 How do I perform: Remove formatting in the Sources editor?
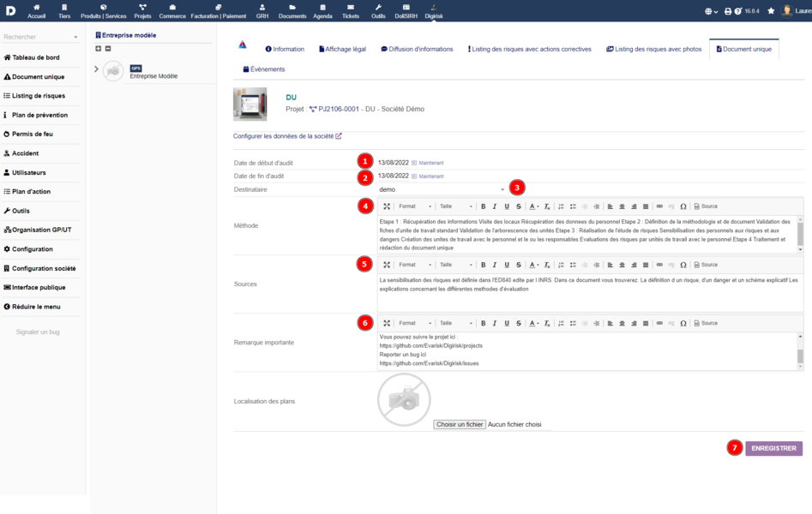click(547, 265)
